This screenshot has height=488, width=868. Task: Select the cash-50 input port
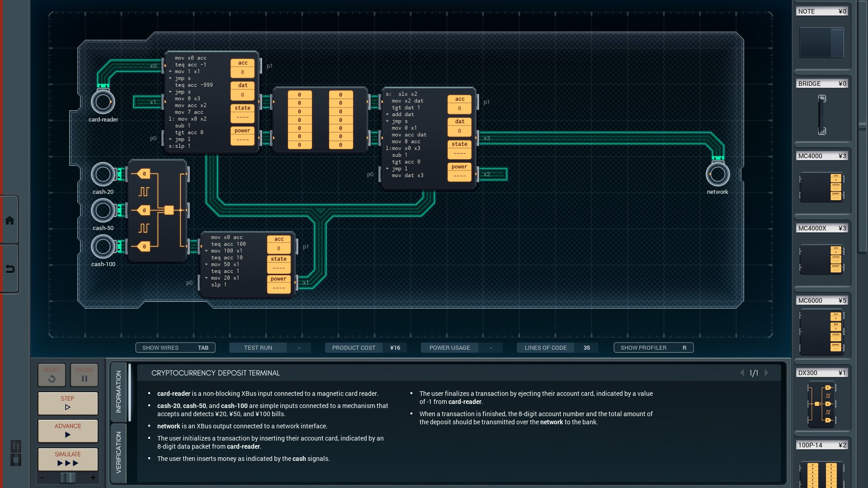[103, 211]
